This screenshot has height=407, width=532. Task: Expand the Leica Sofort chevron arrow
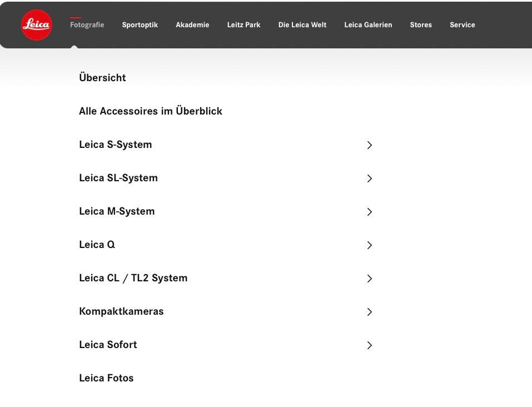pyautogui.click(x=369, y=345)
